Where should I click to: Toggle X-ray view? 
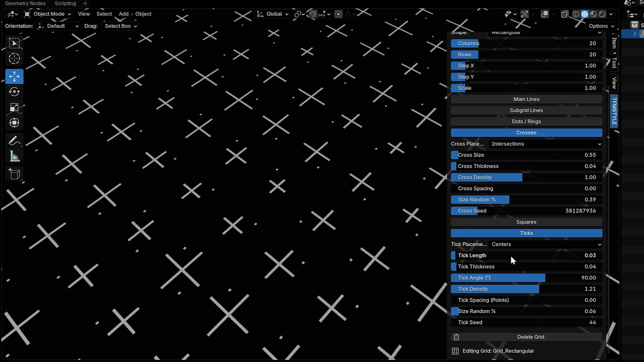tap(565, 14)
